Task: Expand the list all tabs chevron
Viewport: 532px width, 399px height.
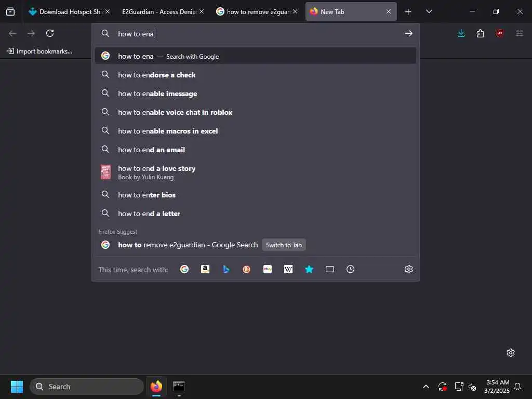Action: pyautogui.click(x=429, y=11)
